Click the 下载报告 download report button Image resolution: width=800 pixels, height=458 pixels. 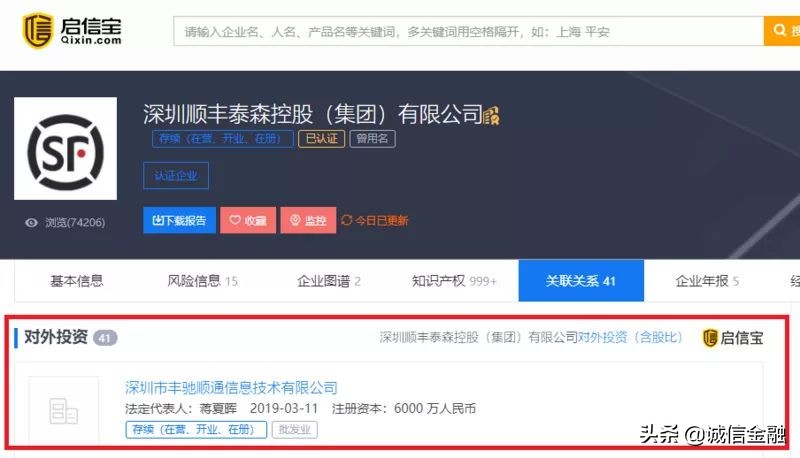pos(180,220)
